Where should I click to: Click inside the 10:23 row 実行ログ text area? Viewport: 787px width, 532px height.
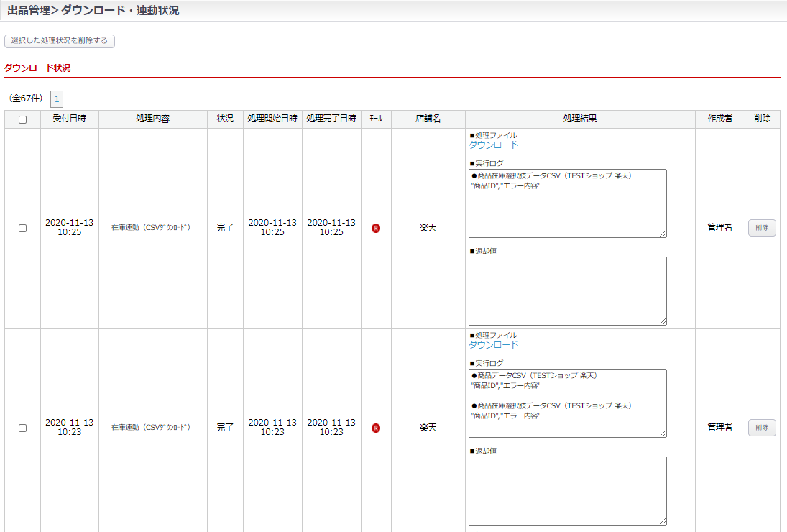(567, 426)
